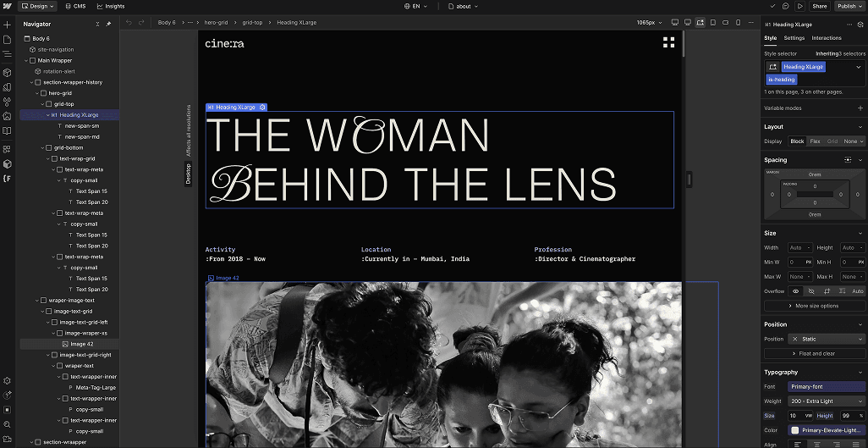
Task: Collapse the hero-grid tree node
Action: click(37, 93)
